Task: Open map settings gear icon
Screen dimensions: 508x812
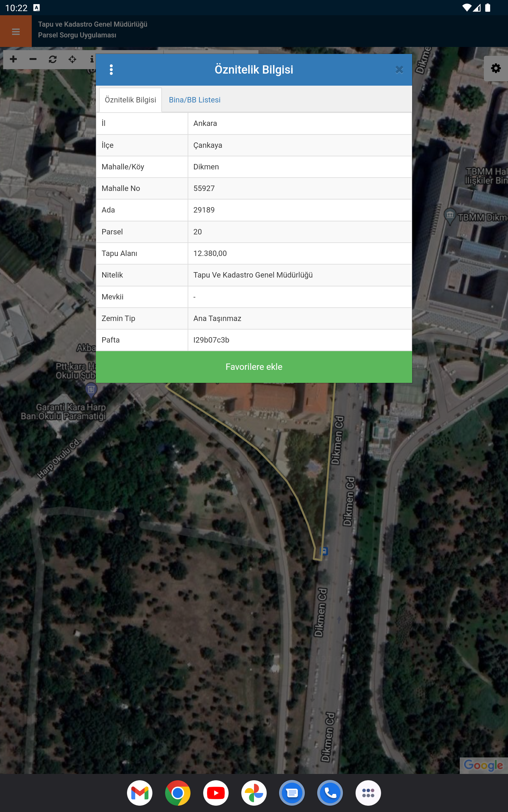Action: [x=496, y=69]
